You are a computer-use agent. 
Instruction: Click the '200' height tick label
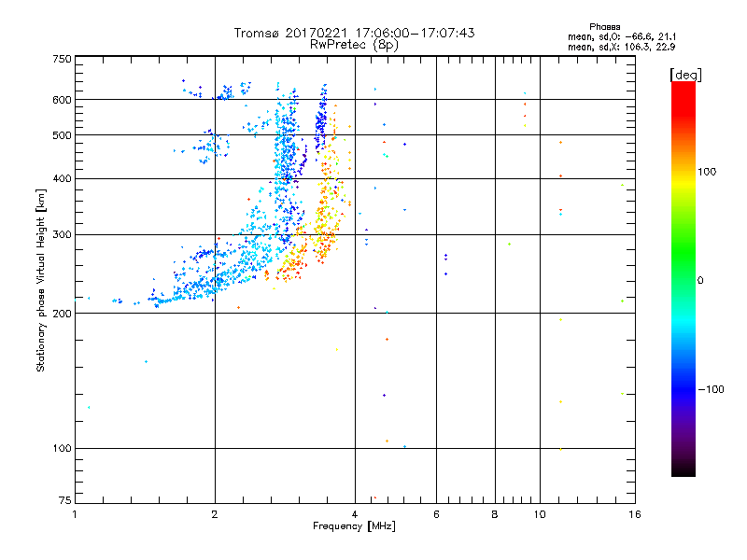coord(62,314)
